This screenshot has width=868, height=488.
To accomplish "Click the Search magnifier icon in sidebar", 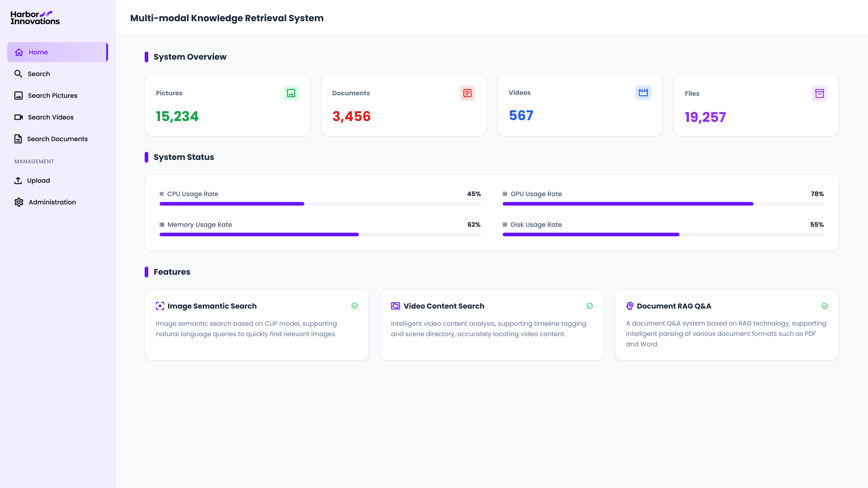I will [x=18, y=74].
